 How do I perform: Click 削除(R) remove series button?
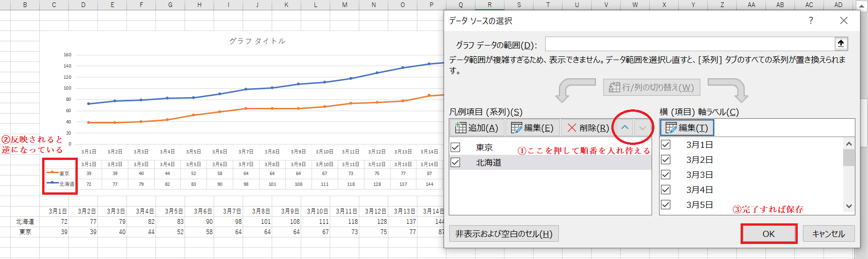click(x=587, y=128)
